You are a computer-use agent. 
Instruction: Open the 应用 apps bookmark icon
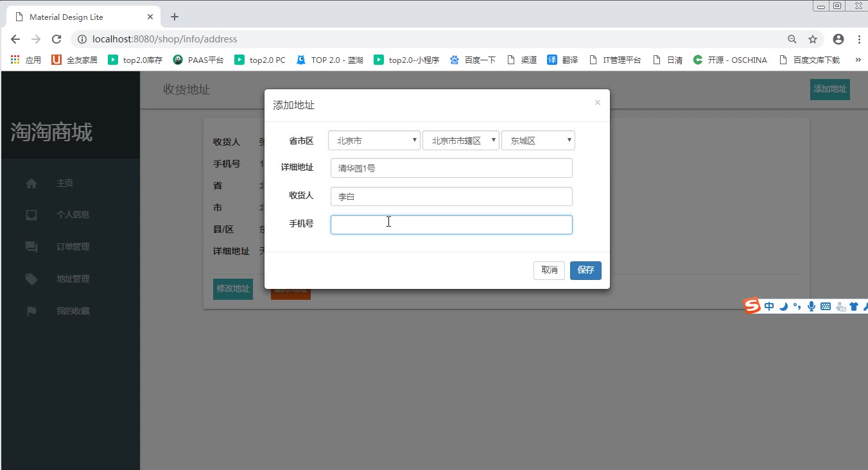pos(15,60)
